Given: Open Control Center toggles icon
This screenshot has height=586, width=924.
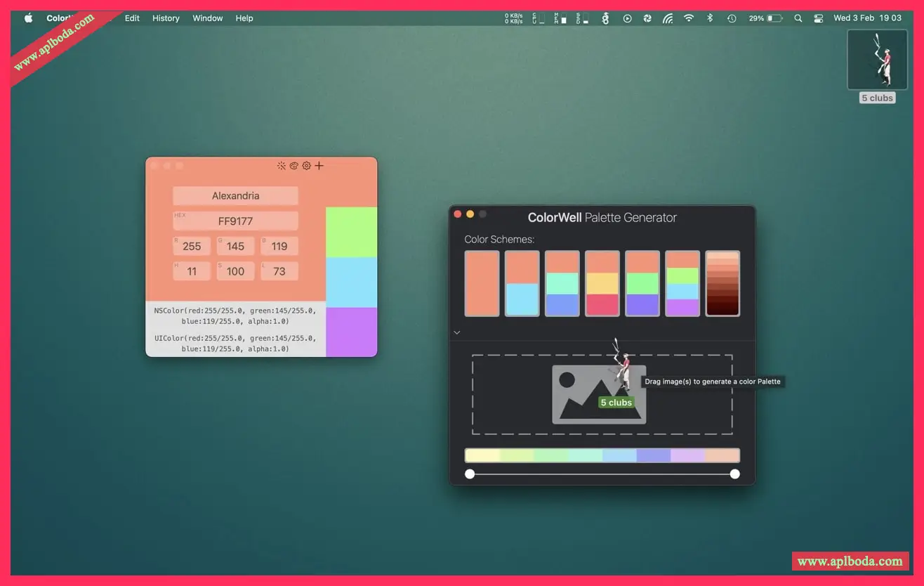Looking at the screenshot, I should [x=818, y=18].
